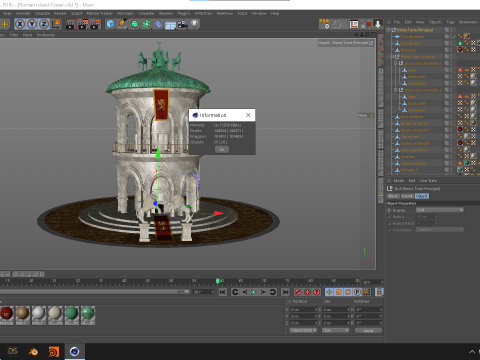Add a Cube primitive object
Image resolution: width=480 pixels, height=360 pixels.
(110, 24)
